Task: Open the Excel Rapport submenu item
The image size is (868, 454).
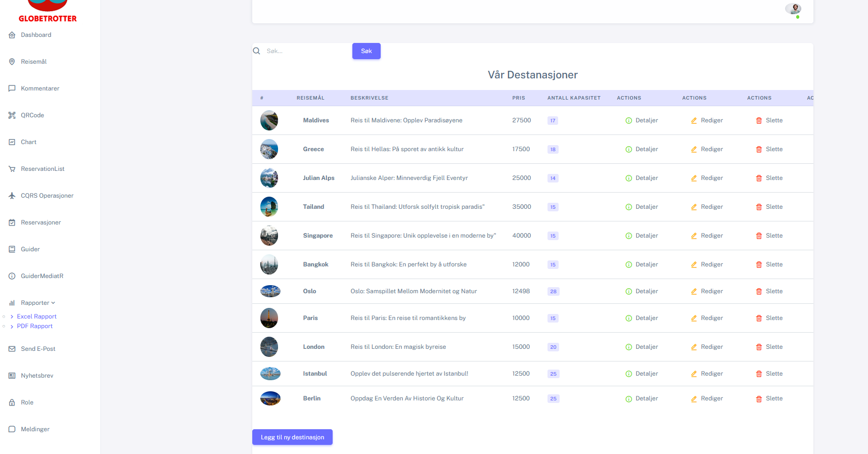Action: point(36,316)
